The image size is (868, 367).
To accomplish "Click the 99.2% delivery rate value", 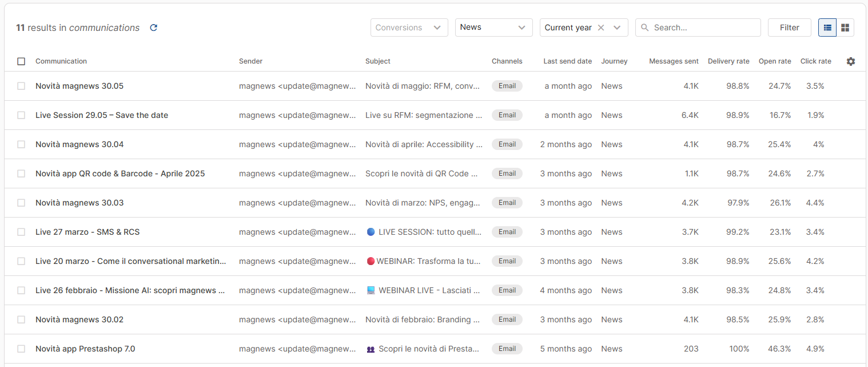I will click(x=738, y=232).
